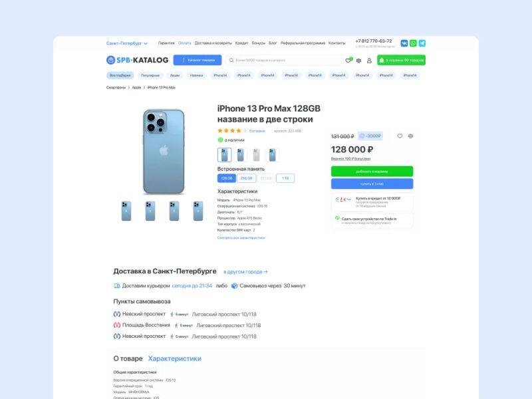The height and width of the screenshot is (399, 532).
Task: Open the WhatsApp chat icon
Action: pos(413,43)
